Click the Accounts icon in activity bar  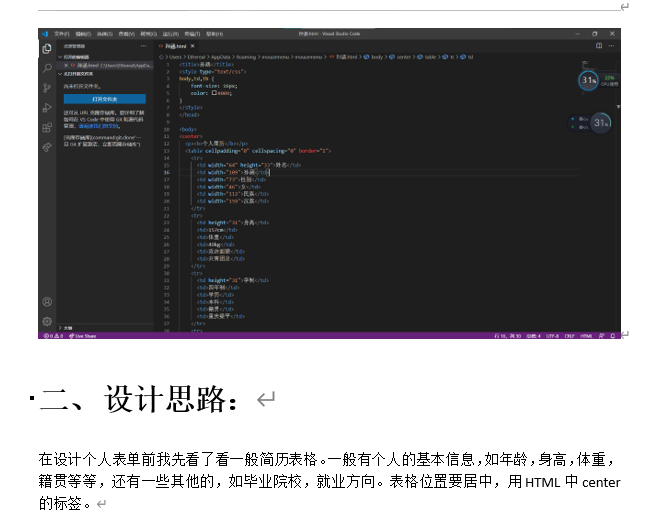click(47, 302)
